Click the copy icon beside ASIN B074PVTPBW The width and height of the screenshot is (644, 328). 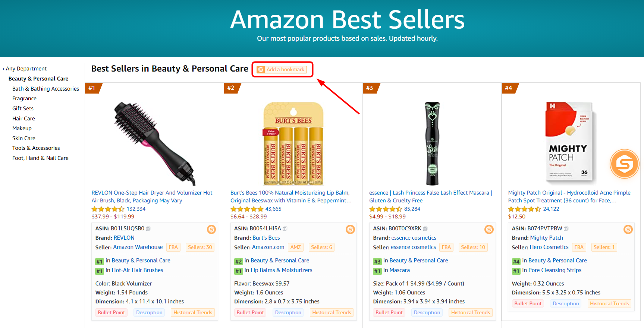[566, 228]
